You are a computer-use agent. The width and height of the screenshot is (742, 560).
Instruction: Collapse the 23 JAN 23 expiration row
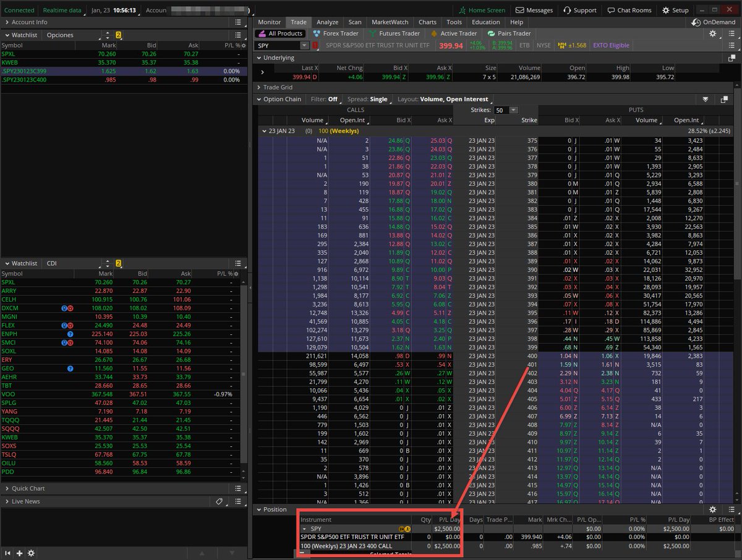263,131
